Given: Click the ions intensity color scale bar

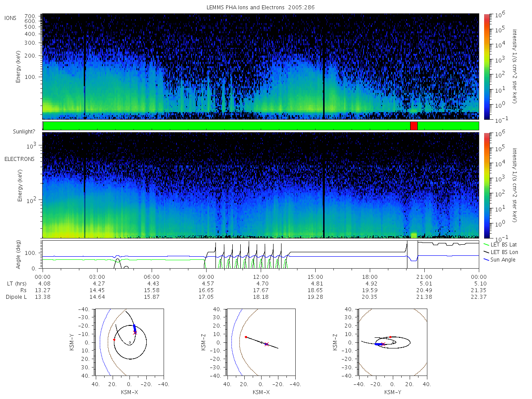Looking at the screenshot, I should coord(486,66).
